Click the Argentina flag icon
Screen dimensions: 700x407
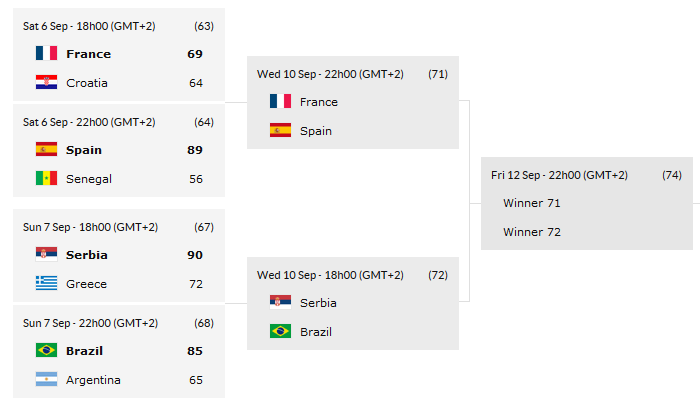tap(46, 380)
